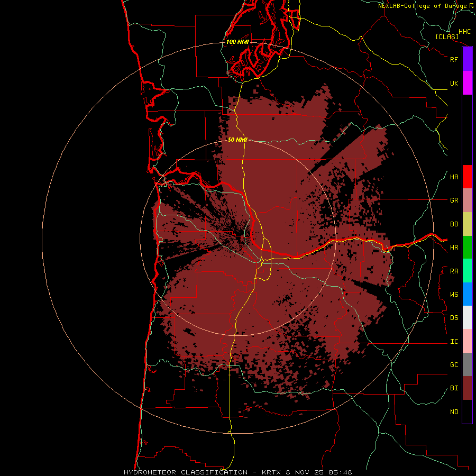Image resolution: width=476 pixels, height=476 pixels.
Task: Click the light pink IC legend swatch
Action: (x=467, y=341)
